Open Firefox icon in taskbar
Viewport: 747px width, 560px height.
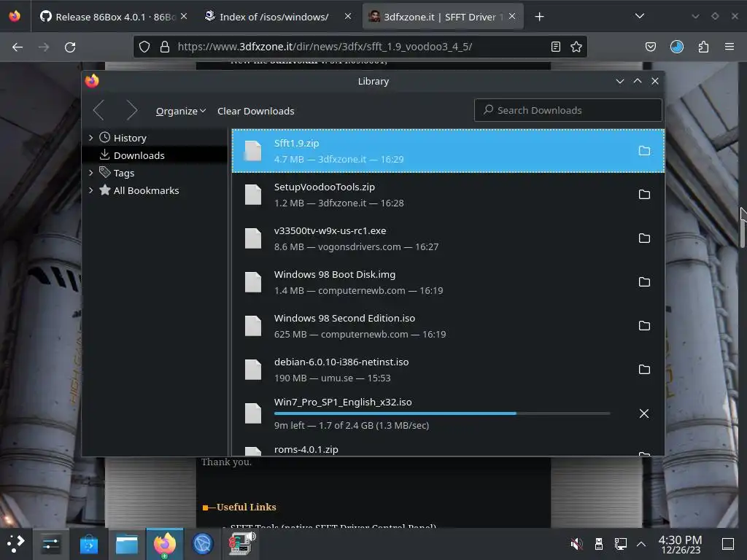164,544
